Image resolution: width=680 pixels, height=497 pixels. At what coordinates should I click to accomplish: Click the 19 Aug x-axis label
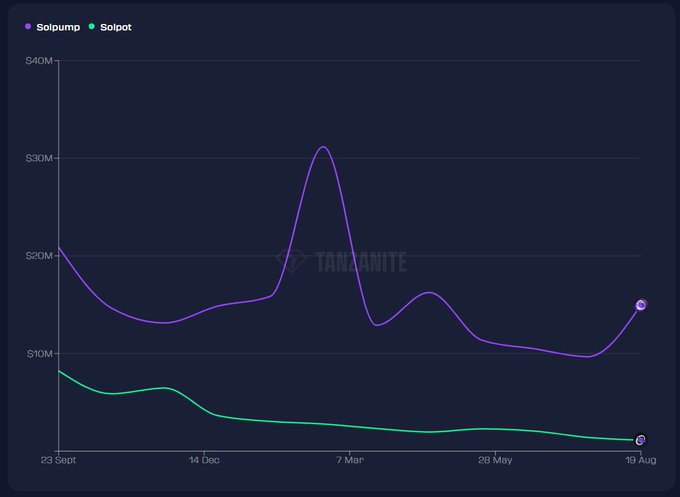pos(641,460)
